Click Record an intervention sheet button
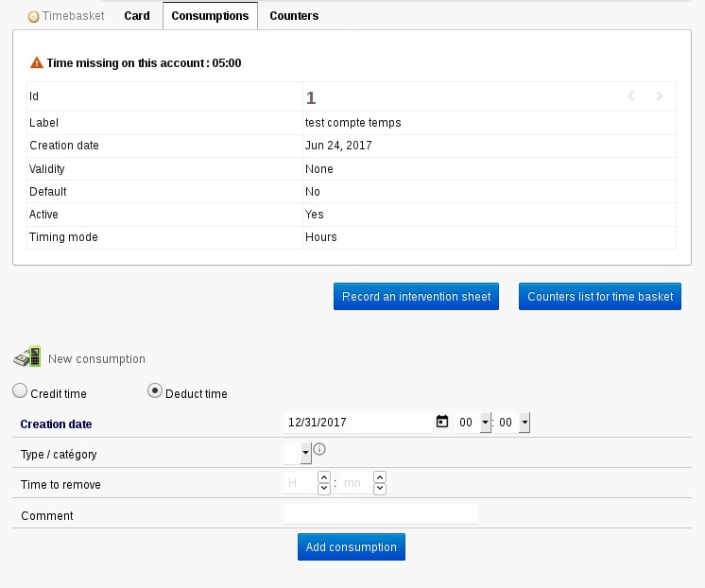705x588 pixels. click(x=416, y=297)
